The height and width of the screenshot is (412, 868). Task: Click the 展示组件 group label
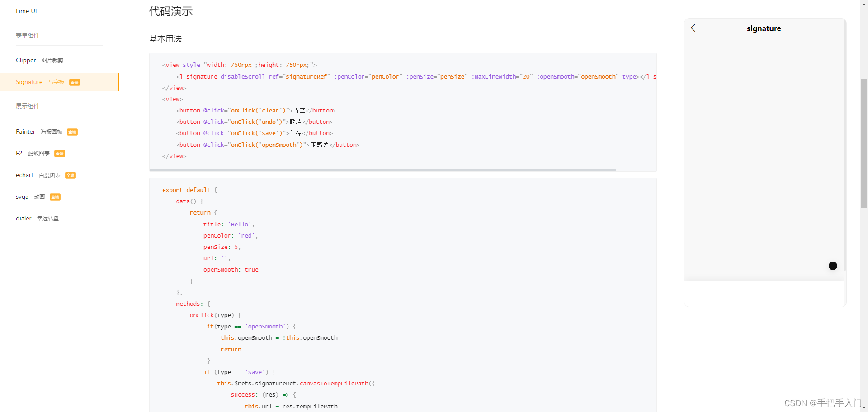pyautogui.click(x=28, y=106)
